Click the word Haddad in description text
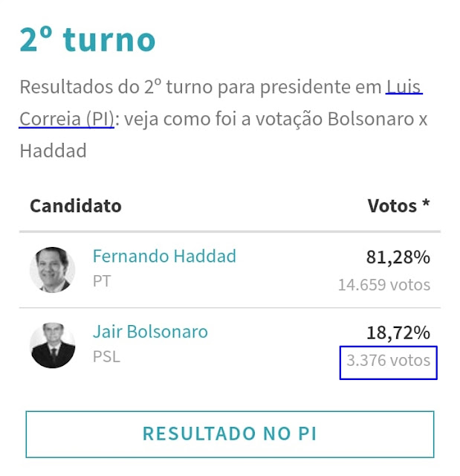This screenshot has width=460, height=476. coord(53,151)
